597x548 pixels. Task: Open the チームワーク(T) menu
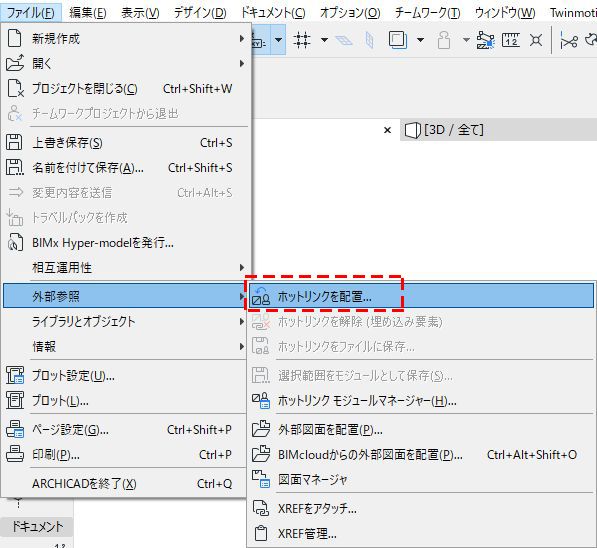427,13
